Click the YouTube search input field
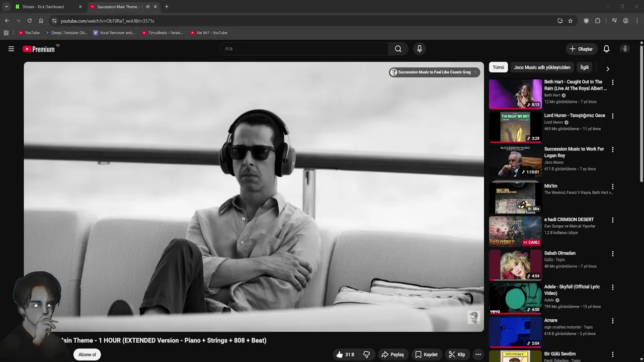Viewport: 644px width, 362px height. [303, 49]
